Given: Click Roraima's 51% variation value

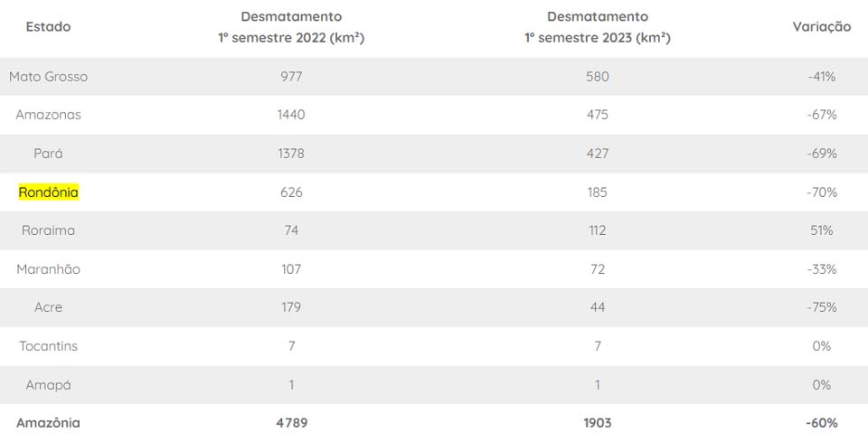Looking at the screenshot, I should click(822, 230).
